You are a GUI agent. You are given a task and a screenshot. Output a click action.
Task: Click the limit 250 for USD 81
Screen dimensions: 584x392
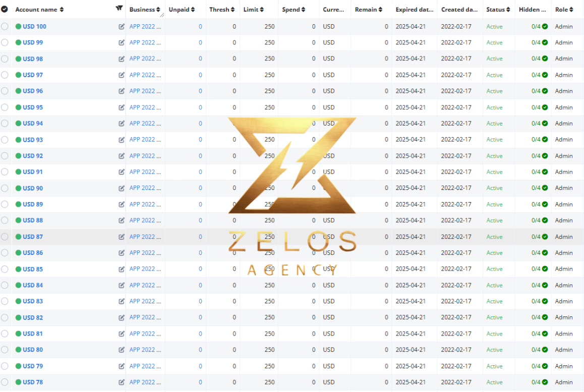(x=270, y=334)
